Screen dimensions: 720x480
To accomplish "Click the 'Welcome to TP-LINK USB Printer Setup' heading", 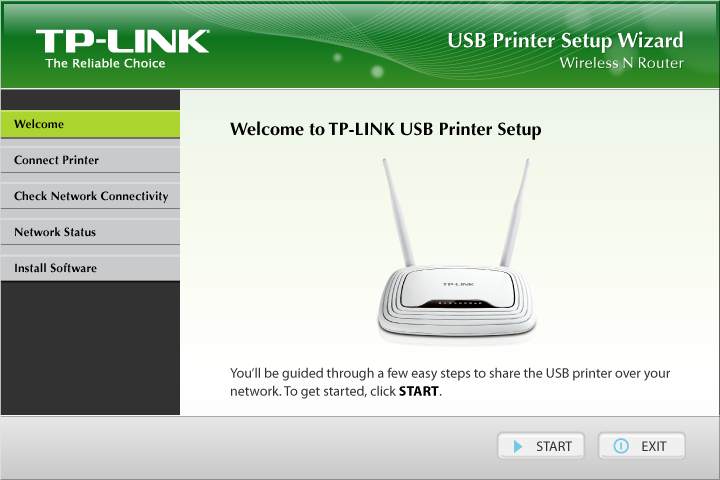I will coord(385,129).
